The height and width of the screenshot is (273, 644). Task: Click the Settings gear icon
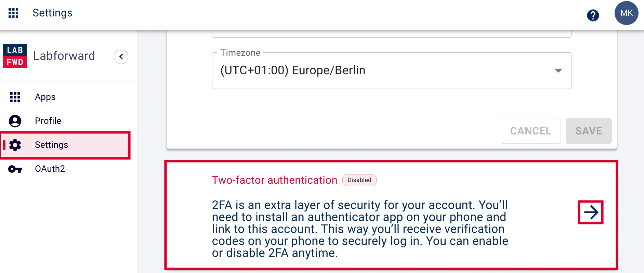[x=15, y=145]
